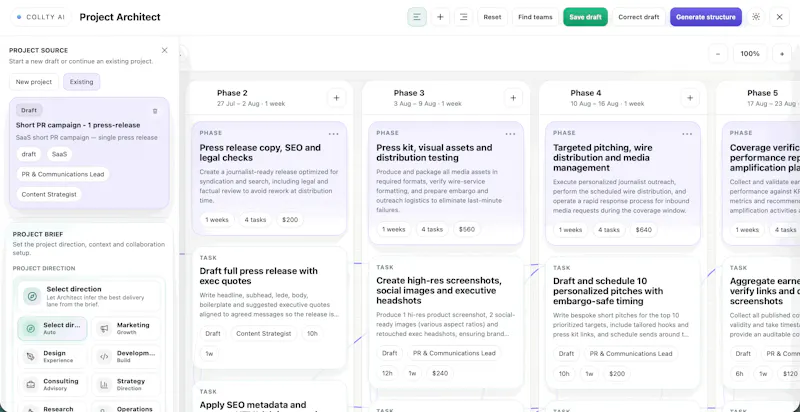
Task: Close the Project Source panel
Action: (164, 50)
